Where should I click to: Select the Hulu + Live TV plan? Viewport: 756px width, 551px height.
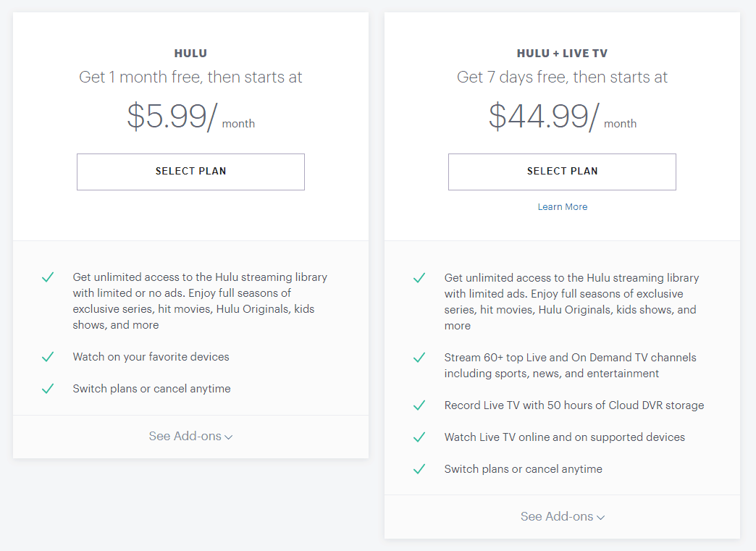click(x=562, y=172)
